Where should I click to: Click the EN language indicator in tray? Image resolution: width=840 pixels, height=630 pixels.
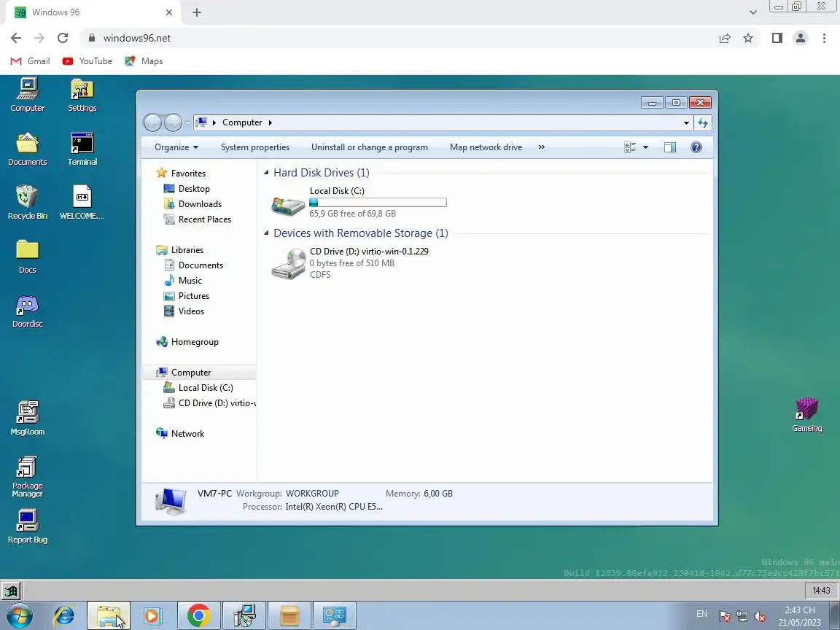coord(701,614)
